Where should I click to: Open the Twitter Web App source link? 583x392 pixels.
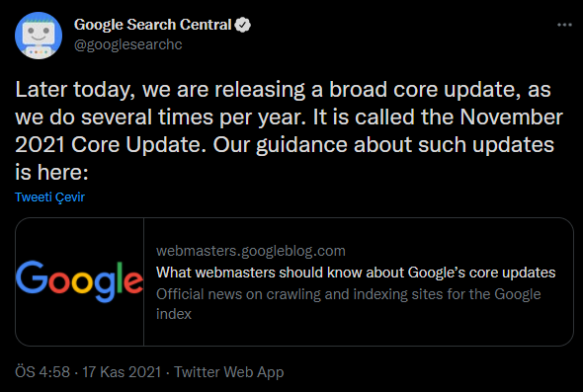tap(228, 372)
